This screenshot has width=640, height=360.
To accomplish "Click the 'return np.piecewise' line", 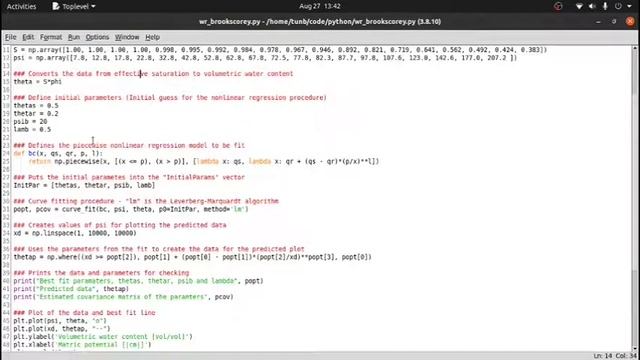I will 204,161.
